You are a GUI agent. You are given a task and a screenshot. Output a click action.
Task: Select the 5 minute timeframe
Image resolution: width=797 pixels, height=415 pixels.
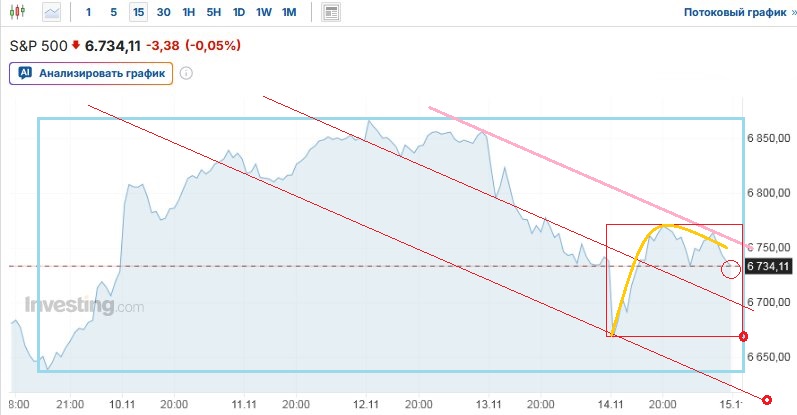coord(113,13)
